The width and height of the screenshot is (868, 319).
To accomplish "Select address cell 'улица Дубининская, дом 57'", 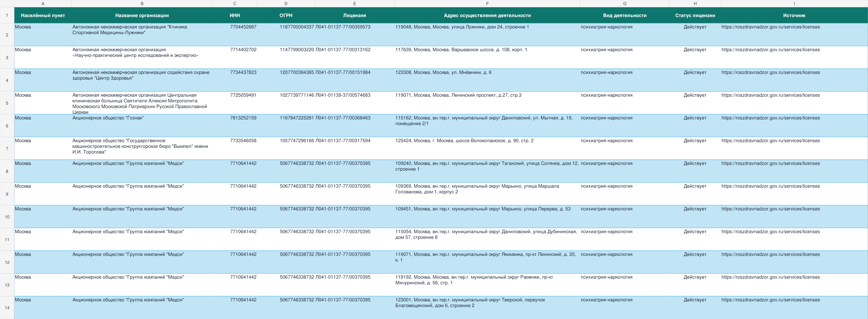I will (x=487, y=239).
